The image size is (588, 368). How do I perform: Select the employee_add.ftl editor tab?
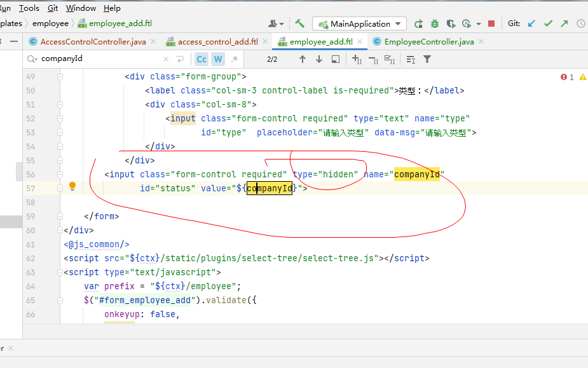point(321,42)
